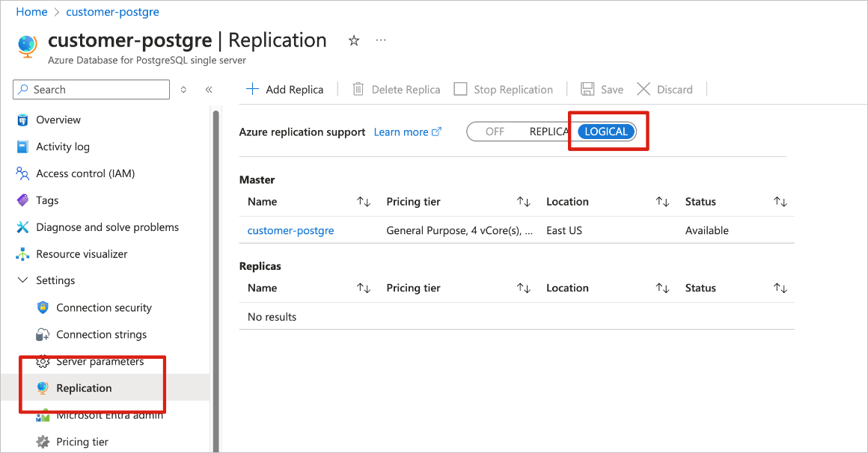Click the Add Replica button

click(x=285, y=90)
